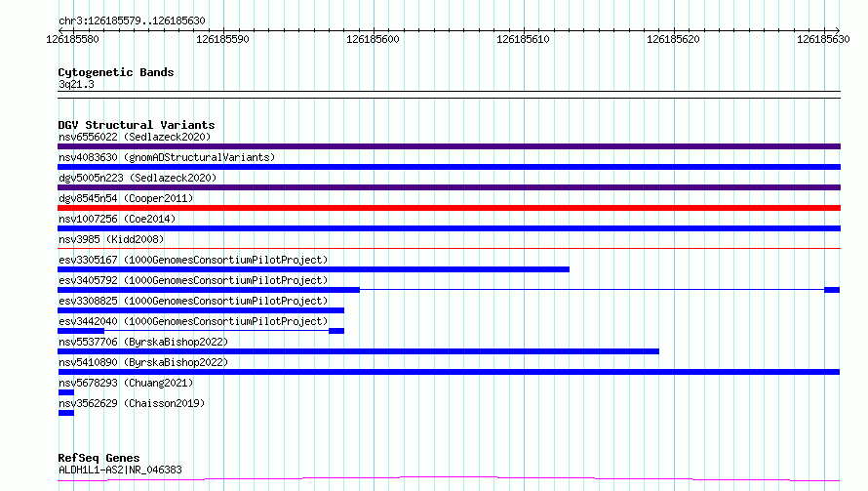
Task: Open esv3442040 (1000GenomesConsortiumPilotProject) label
Action: pyautogui.click(x=193, y=321)
